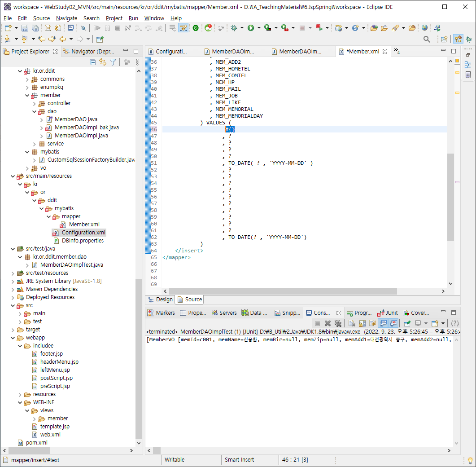The width and height of the screenshot is (476, 467).
Task: Click the View Menu three-dots icon in Project Explorer
Action: point(138,62)
